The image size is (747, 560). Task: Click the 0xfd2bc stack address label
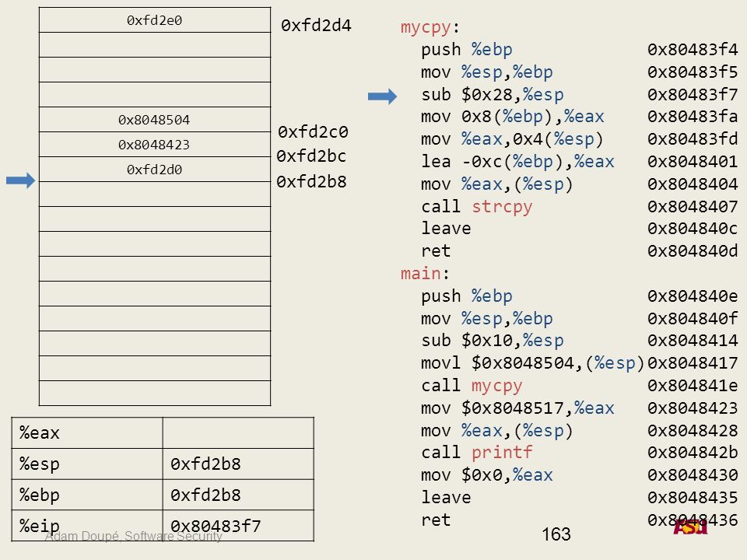[311, 156]
